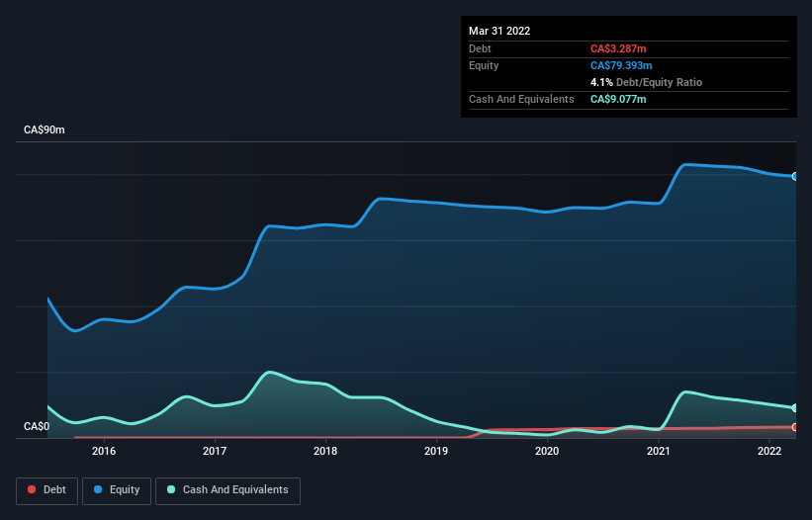The width and height of the screenshot is (812, 520).
Task: Click the blue Equity legend dot
Action: 98,489
